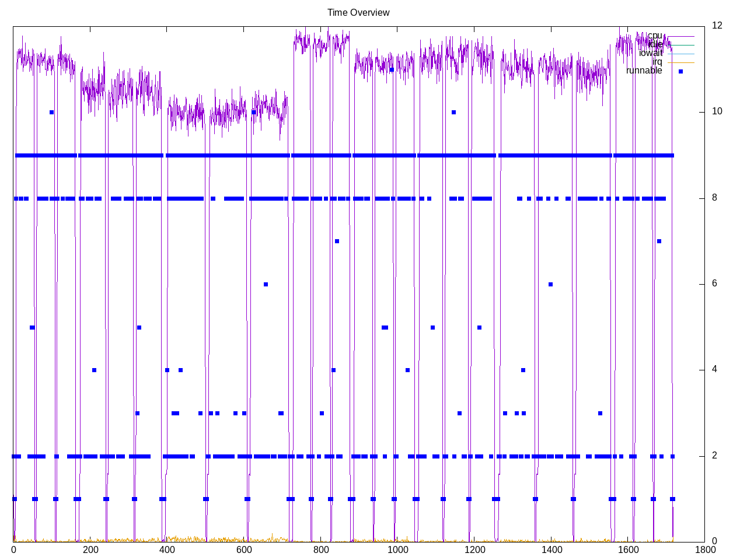
Task: Click the "runnable" legend label
Action: tap(644, 71)
